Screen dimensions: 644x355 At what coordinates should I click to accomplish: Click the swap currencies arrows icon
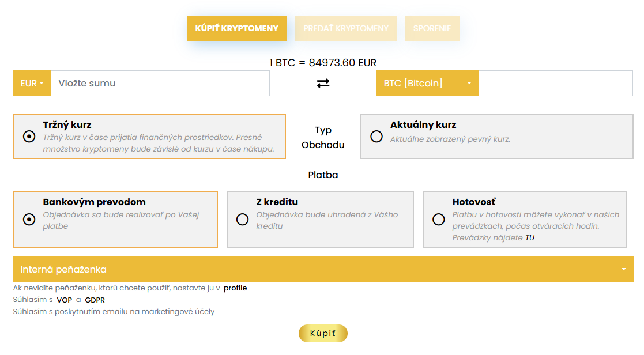tap(323, 84)
